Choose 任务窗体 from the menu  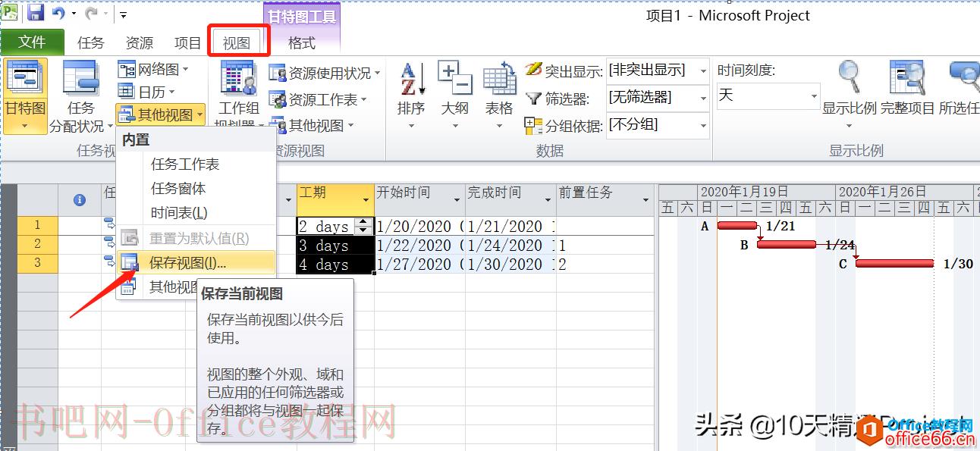coord(196,188)
